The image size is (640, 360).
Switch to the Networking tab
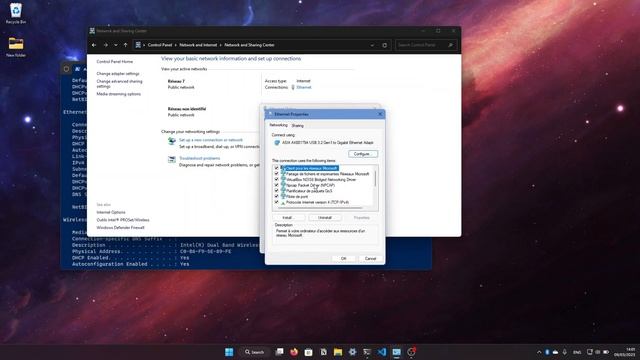click(278, 125)
